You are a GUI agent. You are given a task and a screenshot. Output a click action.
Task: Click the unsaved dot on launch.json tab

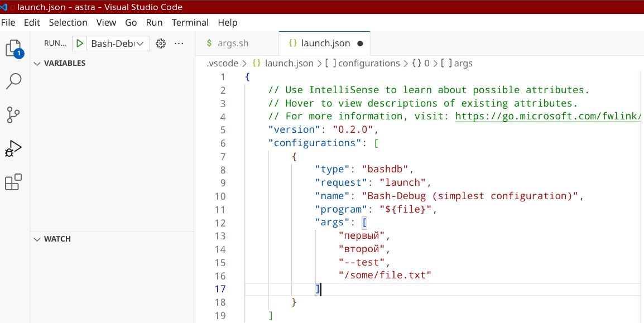[360, 43]
